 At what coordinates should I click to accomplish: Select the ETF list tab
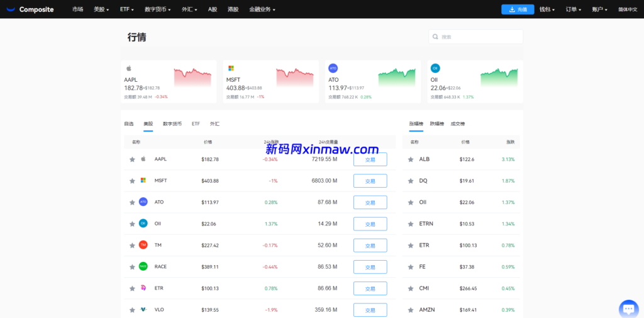(x=196, y=124)
